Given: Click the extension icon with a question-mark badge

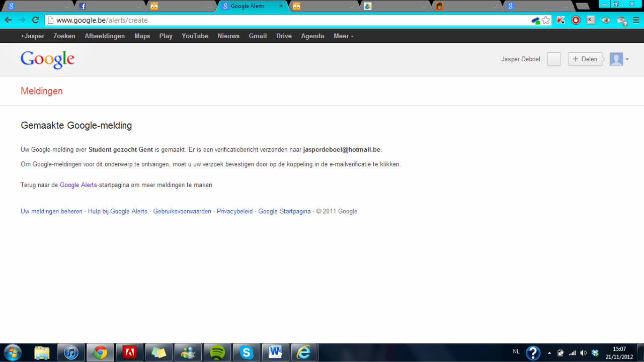Looking at the screenshot, I should point(622,21).
